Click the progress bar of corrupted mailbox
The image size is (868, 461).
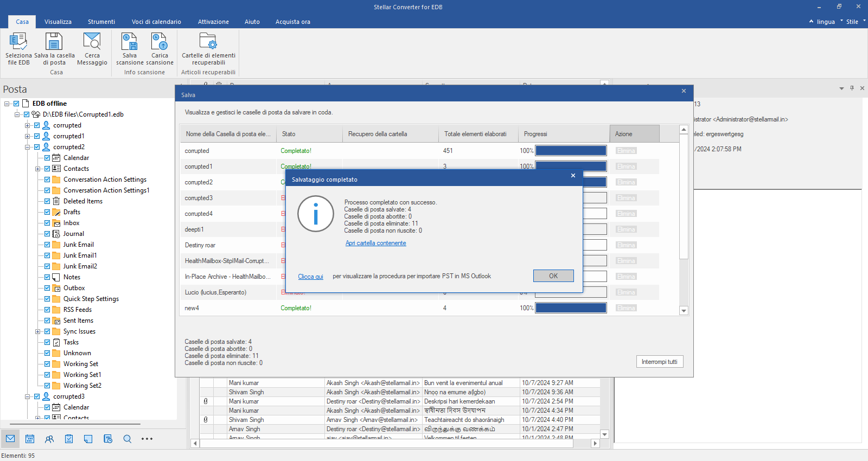pos(571,151)
